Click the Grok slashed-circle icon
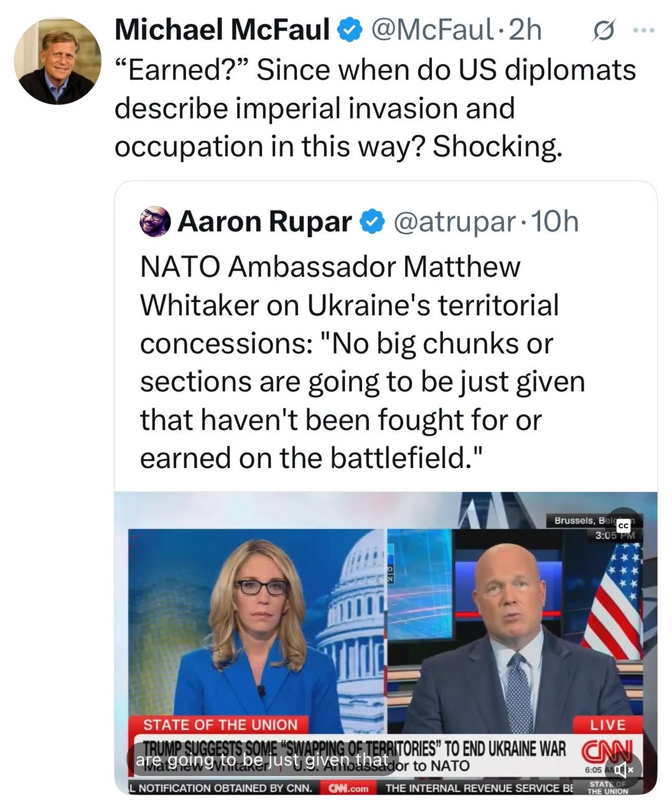Image resolution: width=672 pixels, height=811 pixels. pos(603,30)
